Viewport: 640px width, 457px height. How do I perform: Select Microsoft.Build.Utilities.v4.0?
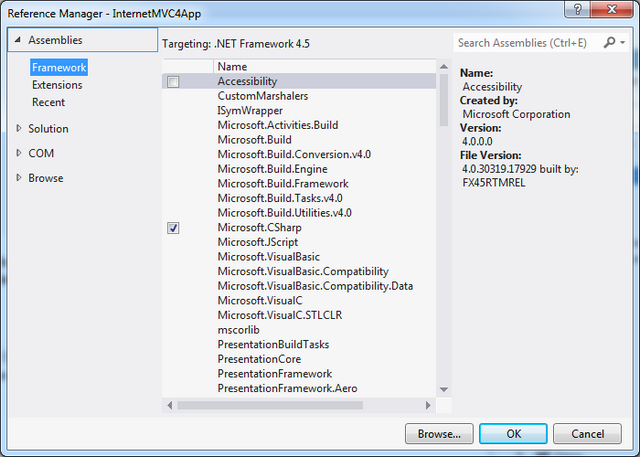tap(299, 213)
